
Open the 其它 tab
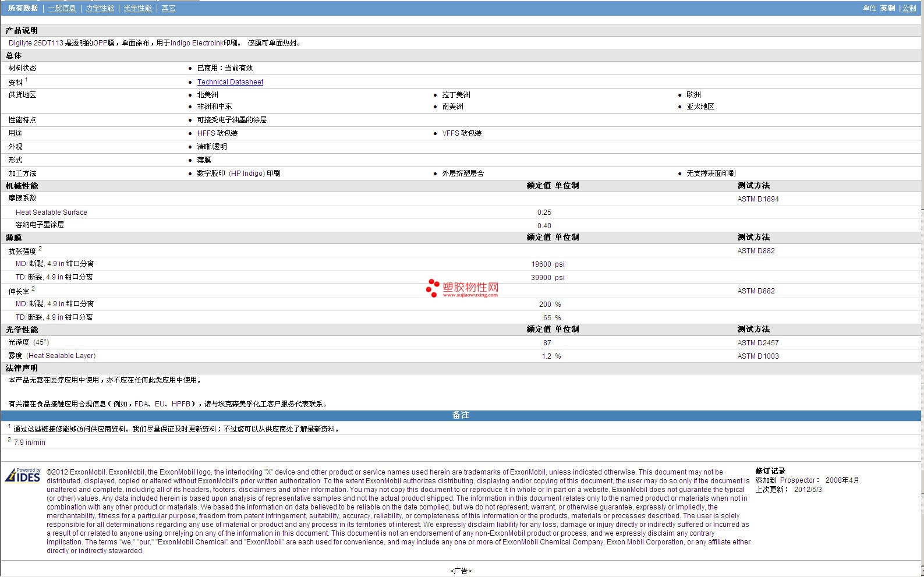pyautogui.click(x=169, y=8)
